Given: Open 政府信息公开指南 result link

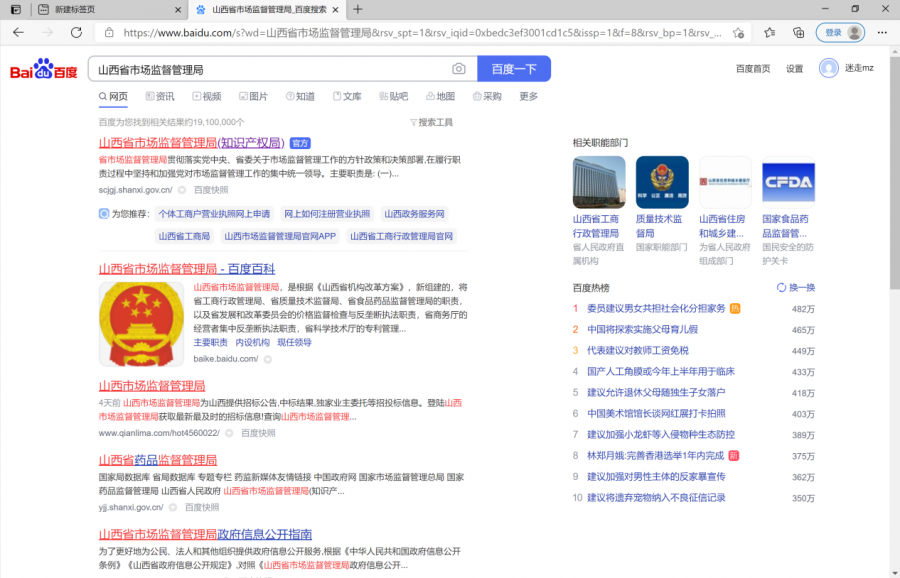Looking at the screenshot, I should pos(205,534).
